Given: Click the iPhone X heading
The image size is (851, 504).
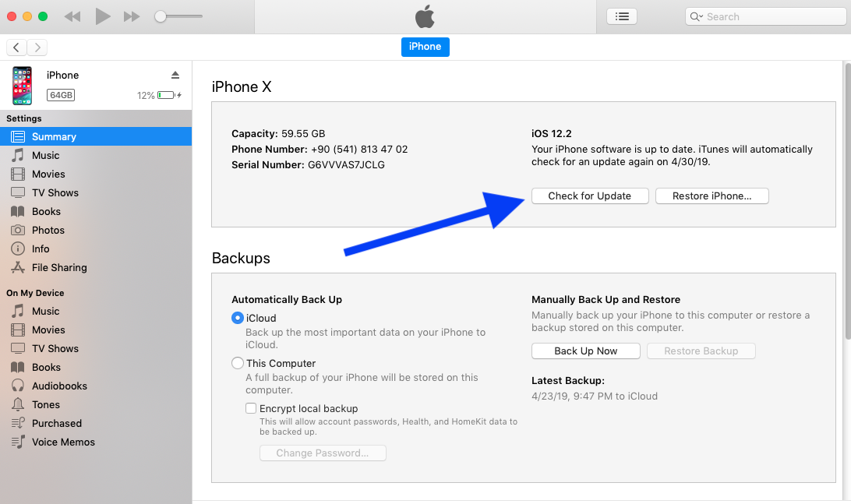Looking at the screenshot, I should [242, 86].
